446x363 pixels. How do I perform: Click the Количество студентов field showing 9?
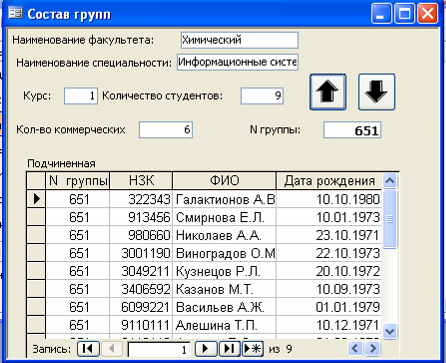262,96
